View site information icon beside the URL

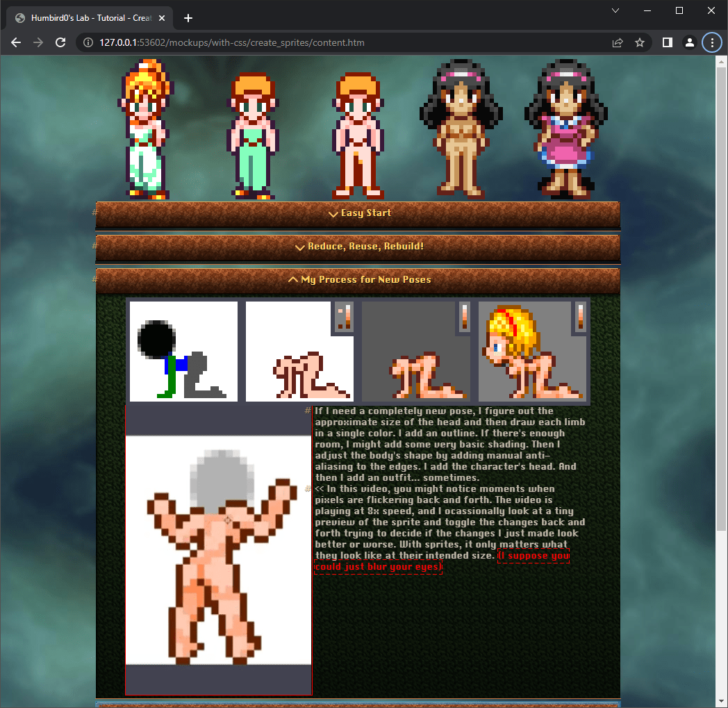88,42
